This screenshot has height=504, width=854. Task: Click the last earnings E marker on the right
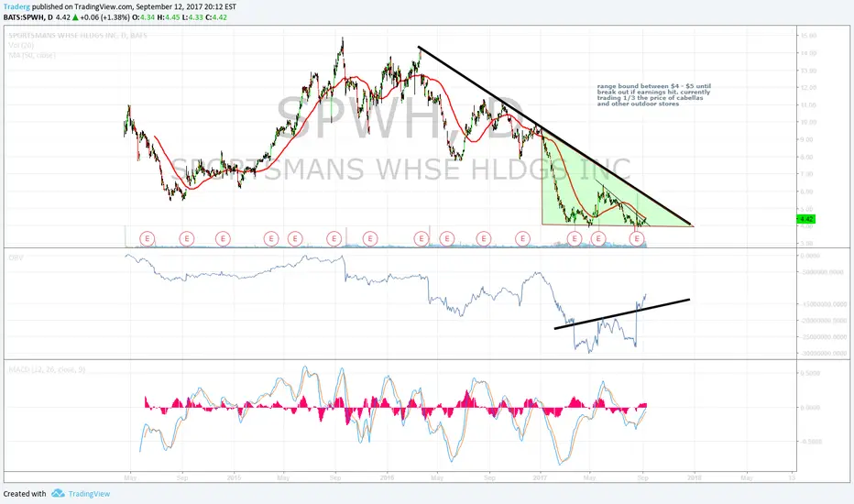[637, 238]
